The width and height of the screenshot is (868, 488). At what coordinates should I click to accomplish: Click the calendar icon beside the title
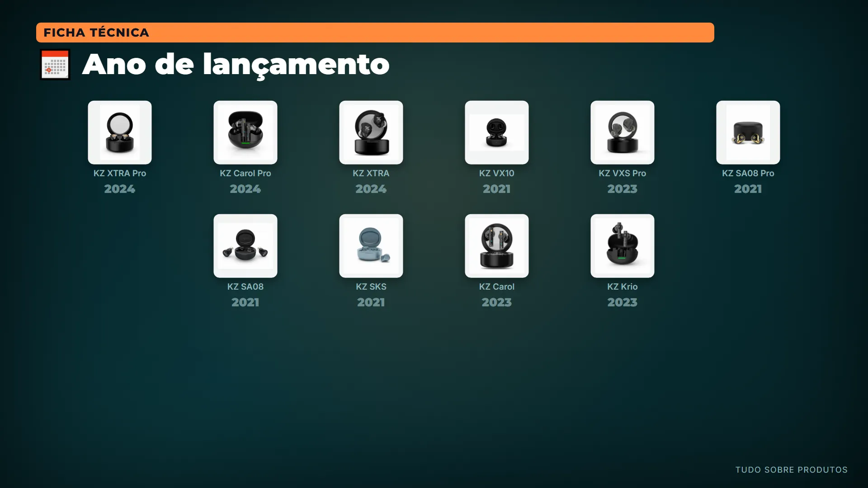tap(55, 65)
